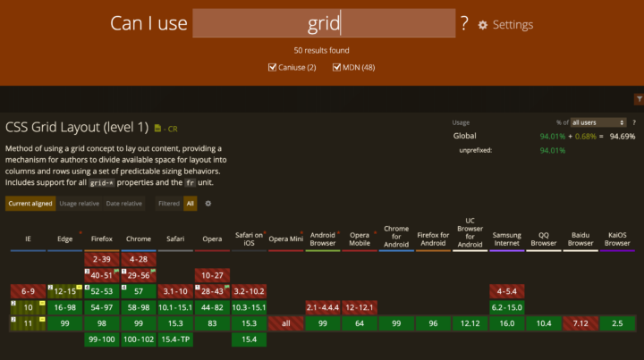Select the Samsung Internet 4-5.4 cell

[x=507, y=291]
